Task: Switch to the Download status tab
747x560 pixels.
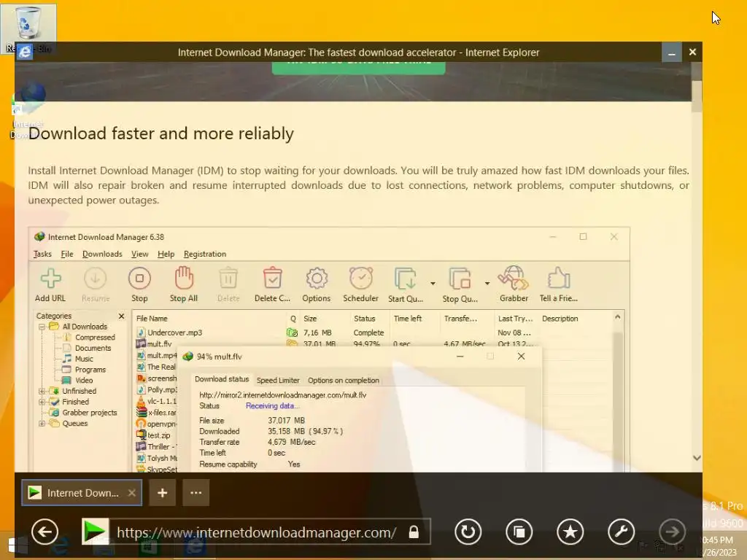Action: coord(222,379)
